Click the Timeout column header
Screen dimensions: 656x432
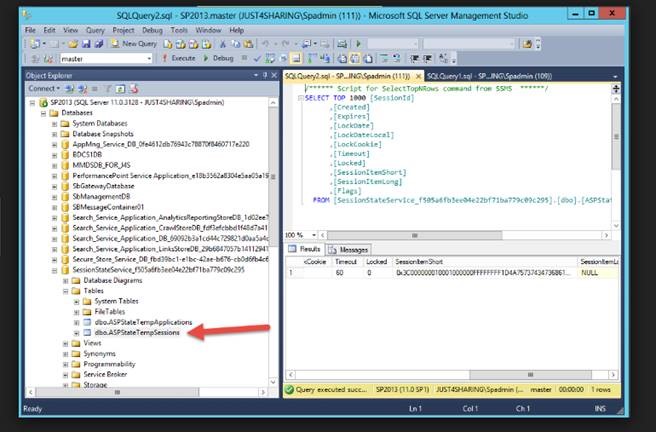(x=346, y=262)
